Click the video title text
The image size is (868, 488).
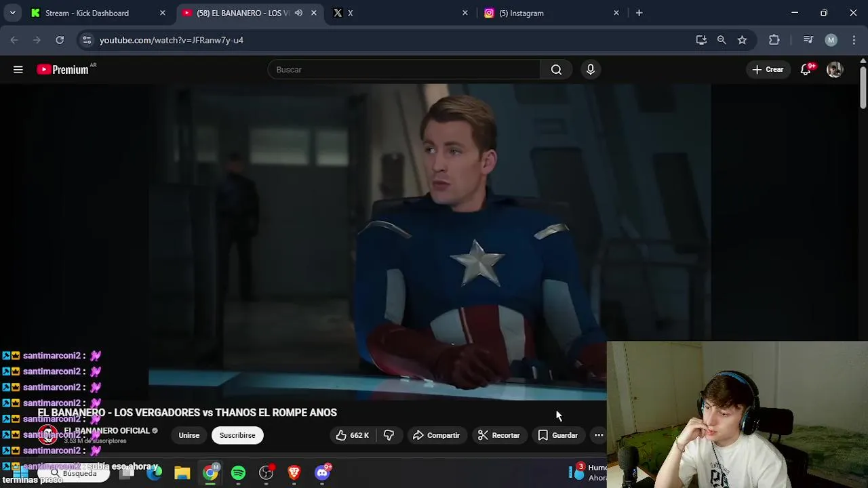point(187,412)
